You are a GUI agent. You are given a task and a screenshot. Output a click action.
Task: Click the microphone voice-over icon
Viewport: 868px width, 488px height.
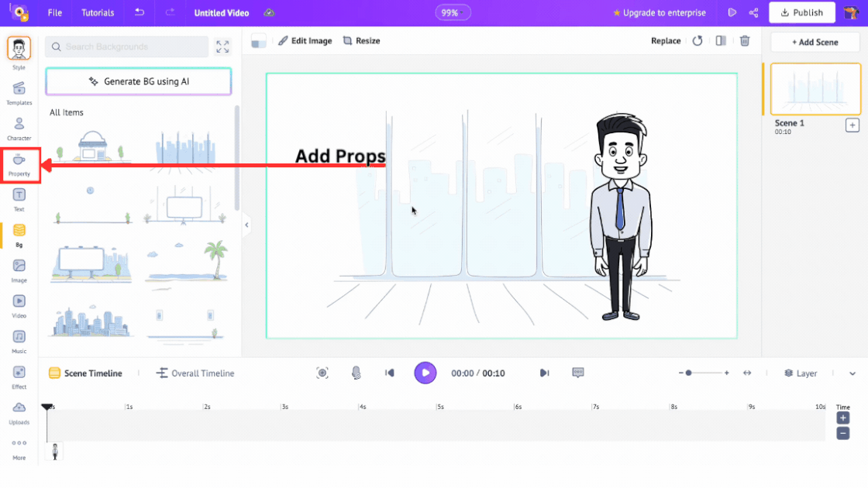point(356,373)
